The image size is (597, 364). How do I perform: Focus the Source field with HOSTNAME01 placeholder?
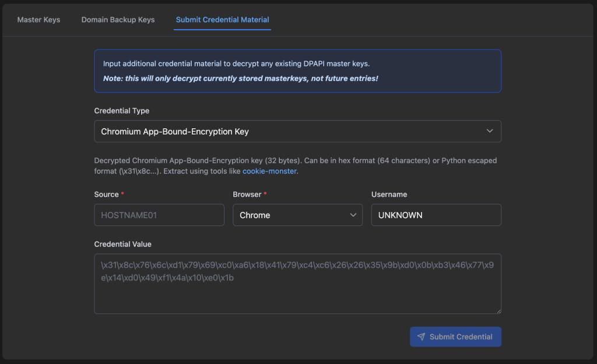159,215
